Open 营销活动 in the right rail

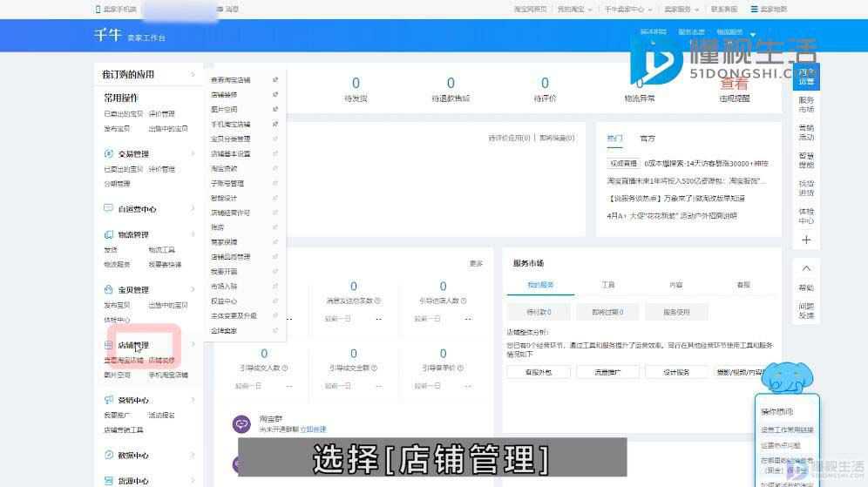coord(806,132)
